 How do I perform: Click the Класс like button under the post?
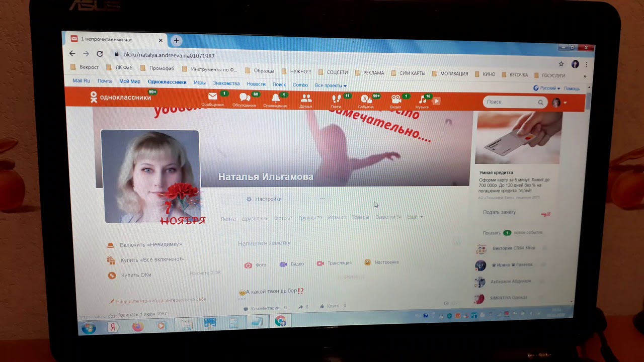click(332, 306)
